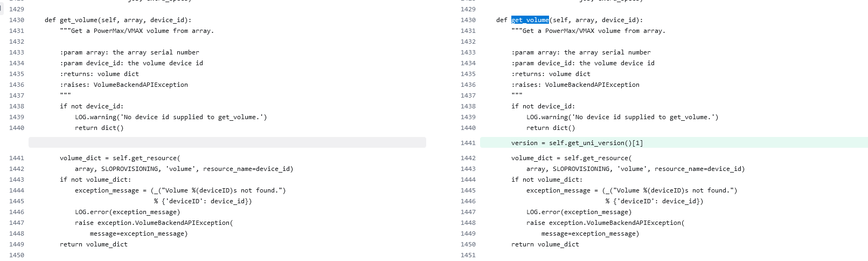The height and width of the screenshot is (261, 868).
Task: Click "% {'deviceID': device_id})" in the right pane
Action: point(655,201)
